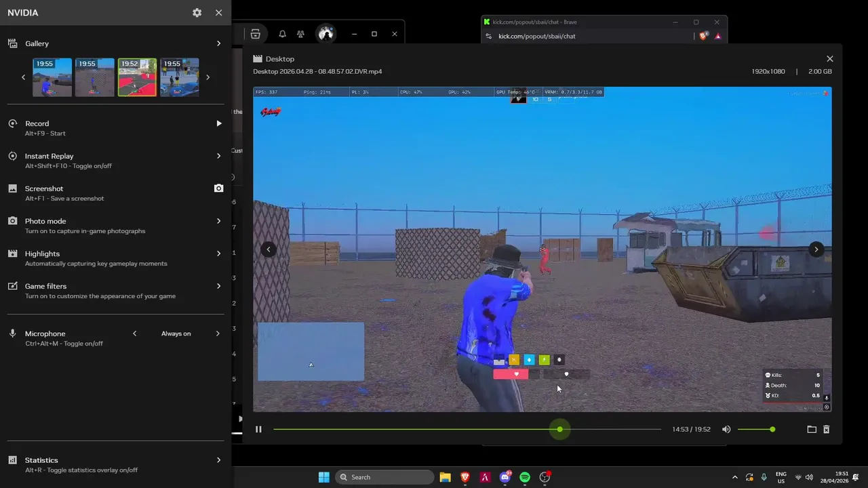This screenshot has width=868, height=488.
Task: Open NVIDIA overlay settings gear
Action: tap(197, 13)
